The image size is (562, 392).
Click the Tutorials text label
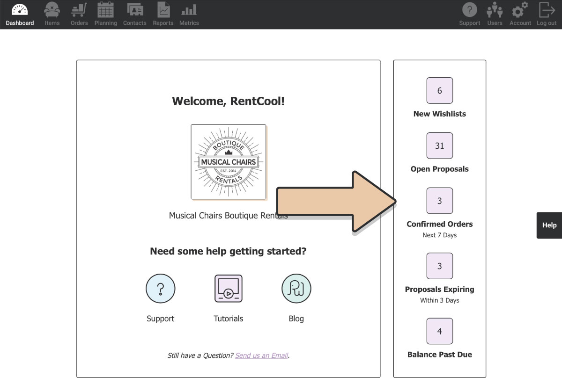229,319
